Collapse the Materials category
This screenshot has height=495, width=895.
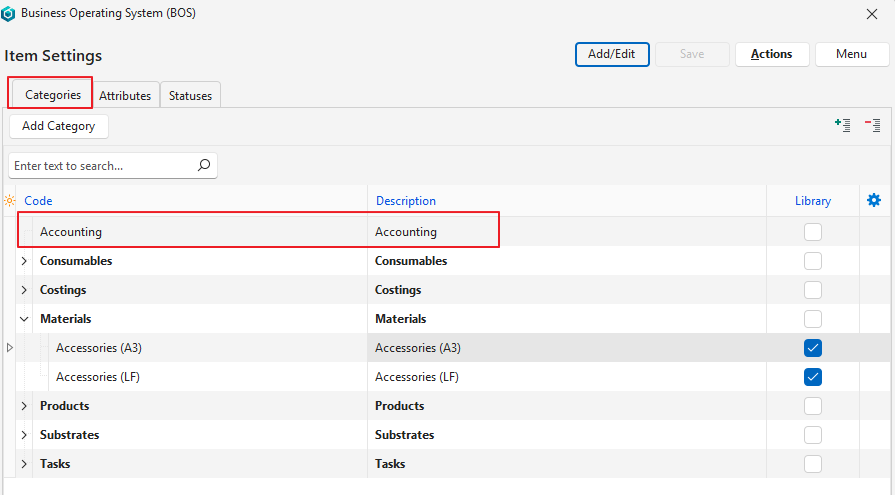(x=24, y=319)
